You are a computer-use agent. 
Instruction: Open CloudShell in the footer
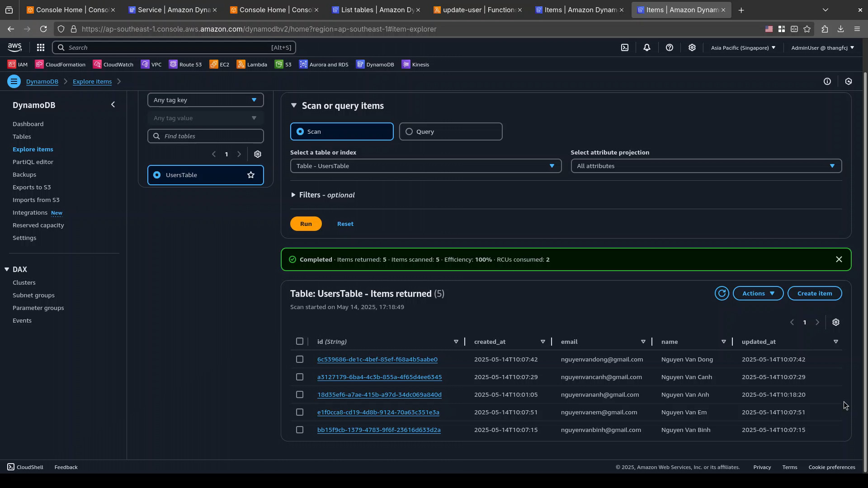tap(25, 467)
